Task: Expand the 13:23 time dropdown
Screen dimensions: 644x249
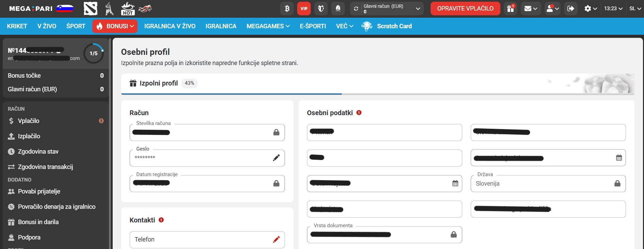Action: 613,9
